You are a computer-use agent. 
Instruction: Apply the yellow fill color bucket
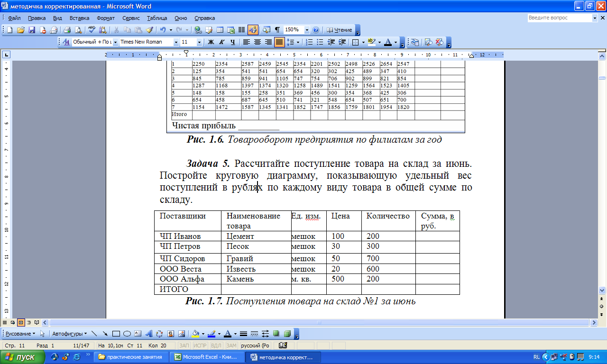195,333
